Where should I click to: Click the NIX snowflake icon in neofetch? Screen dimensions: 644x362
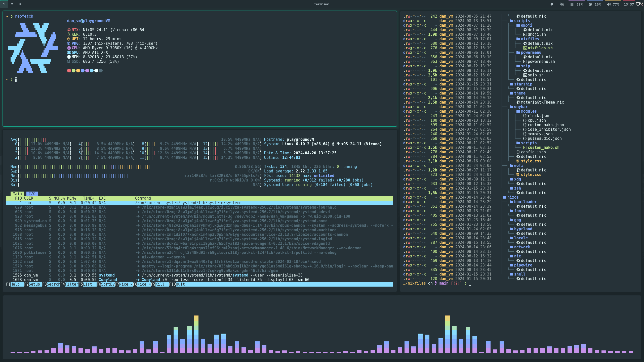click(x=69, y=30)
